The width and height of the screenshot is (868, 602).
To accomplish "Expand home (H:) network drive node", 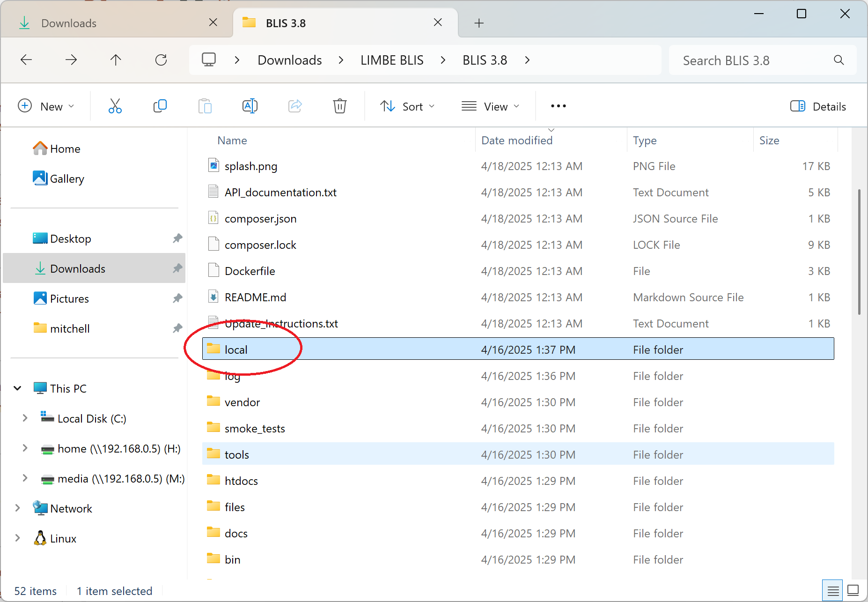I will [x=25, y=448].
